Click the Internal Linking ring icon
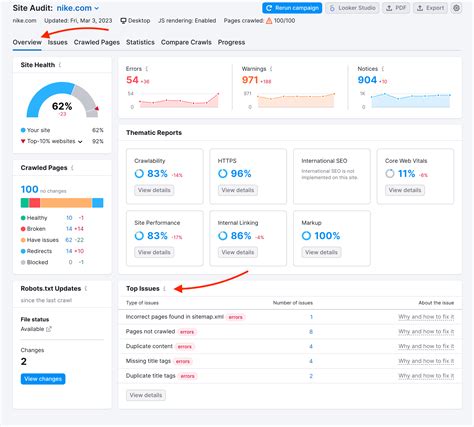474x427 pixels. [222, 236]
